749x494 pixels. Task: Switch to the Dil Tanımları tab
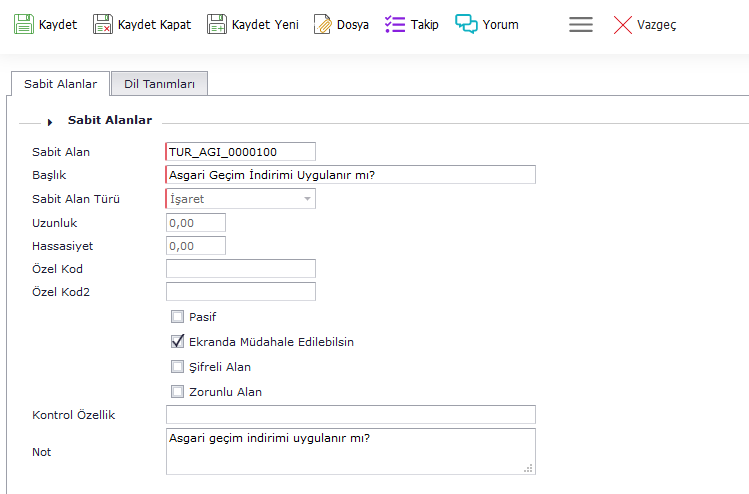coord(159,84)
